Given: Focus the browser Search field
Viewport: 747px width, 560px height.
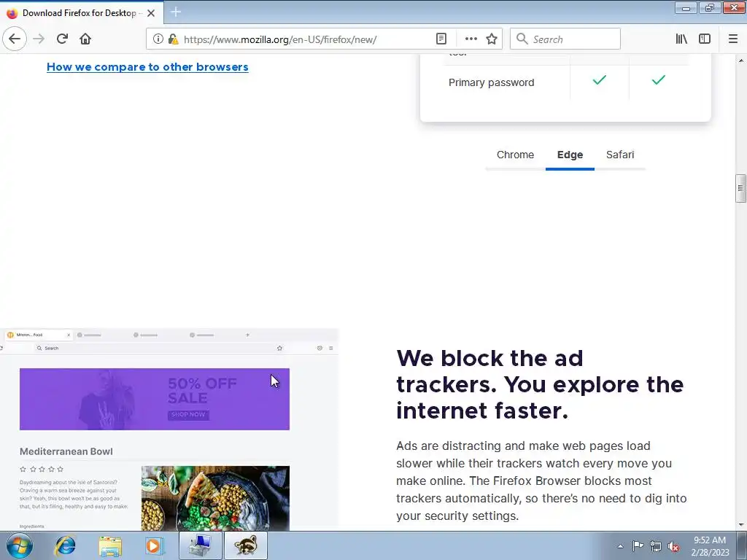Looking at the screenshot, I should click(565, 39).
